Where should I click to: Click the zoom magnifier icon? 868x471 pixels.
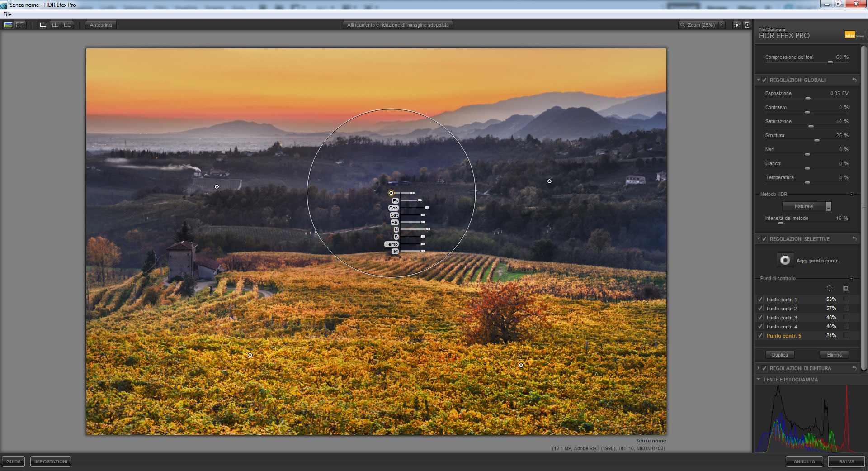(x=683, y=25)
